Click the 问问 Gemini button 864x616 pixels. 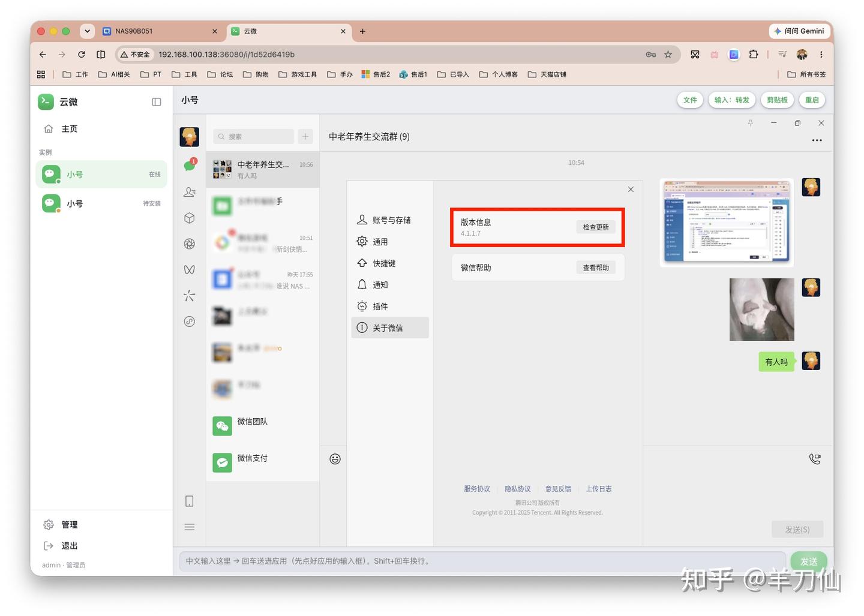799,31
